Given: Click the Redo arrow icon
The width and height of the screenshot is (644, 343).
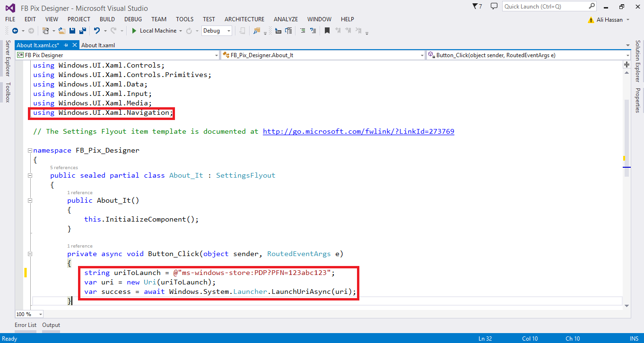Looking at the screenshot, I should click(113, 31).
